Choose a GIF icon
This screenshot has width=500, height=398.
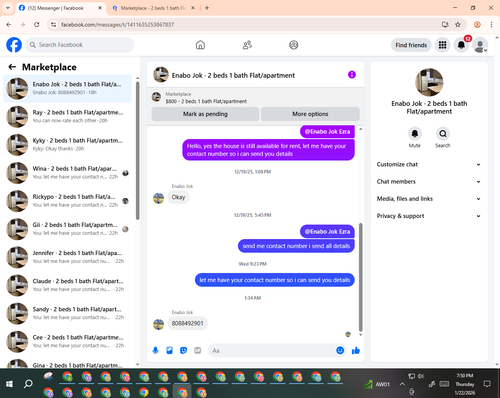point(198,350)
